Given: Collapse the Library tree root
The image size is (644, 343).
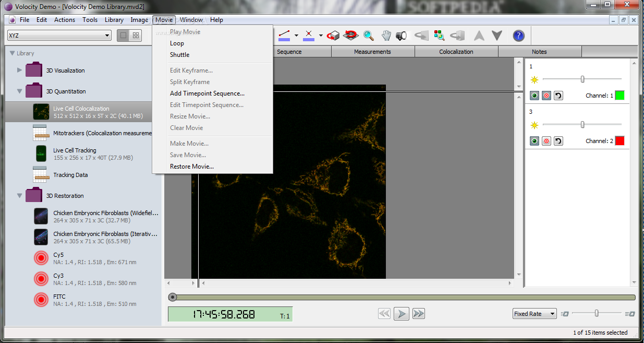Looking at the screenshot, I should point(12,53).
